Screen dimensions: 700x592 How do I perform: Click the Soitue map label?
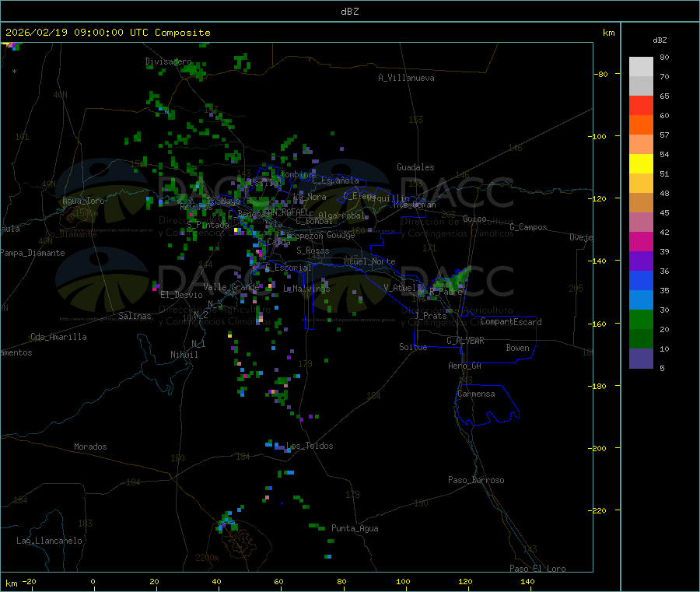coord(413,347)
